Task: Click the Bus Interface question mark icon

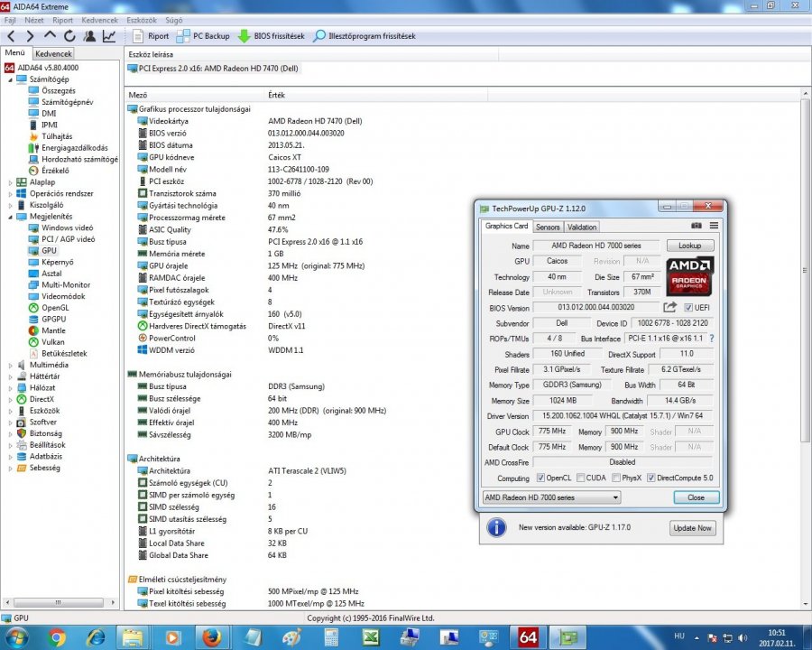Action: [x=712, y=338]
